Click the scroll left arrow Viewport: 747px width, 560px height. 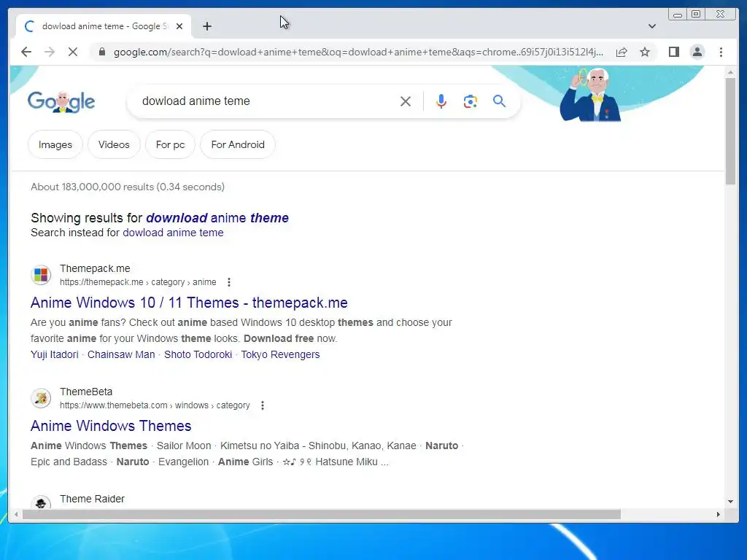click(x=16, y=514)
